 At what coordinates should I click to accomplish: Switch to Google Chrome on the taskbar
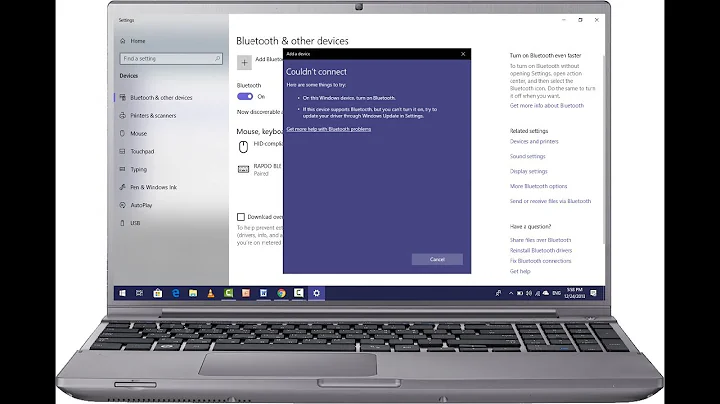(x=281, y=293)
